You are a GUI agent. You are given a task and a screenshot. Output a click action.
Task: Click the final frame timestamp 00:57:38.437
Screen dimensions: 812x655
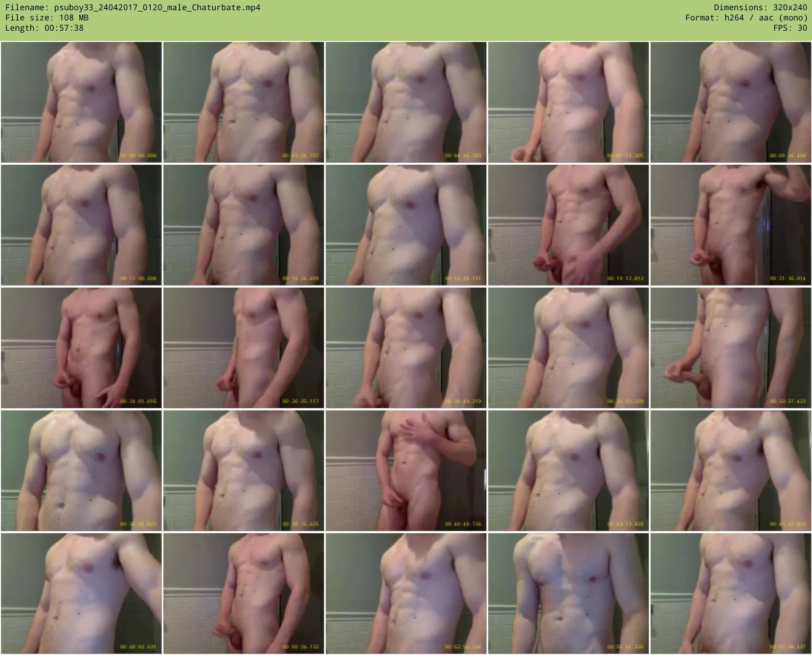(787, 647)
